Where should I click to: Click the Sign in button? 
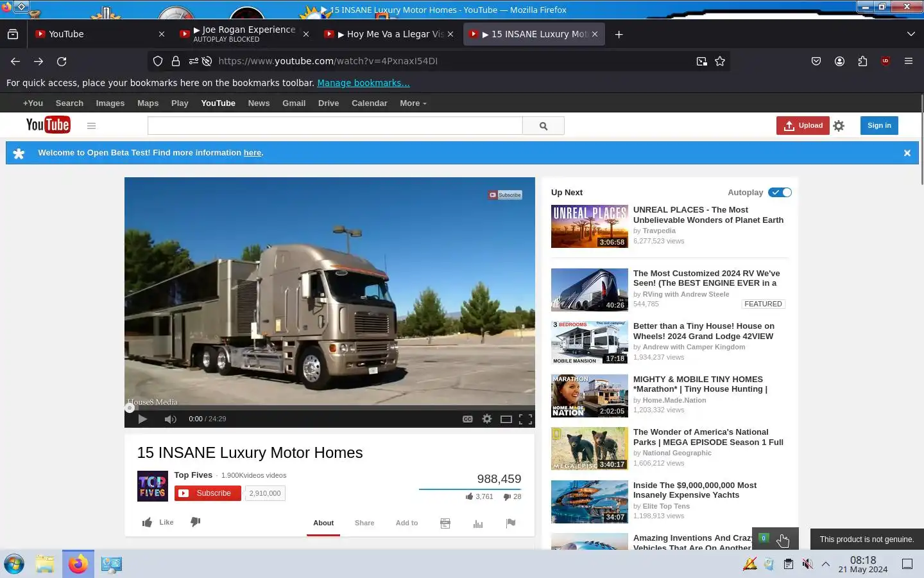879,125
